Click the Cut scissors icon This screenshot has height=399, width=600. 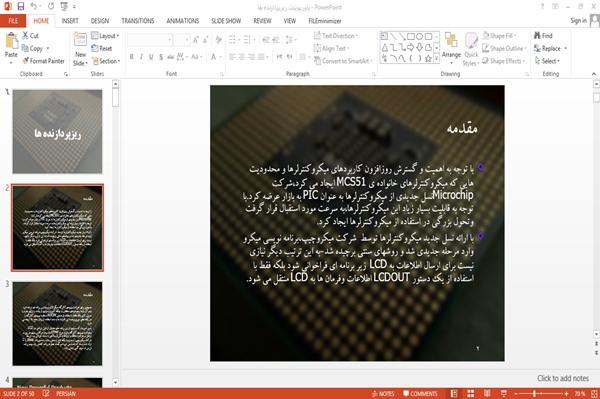(25, 36)
